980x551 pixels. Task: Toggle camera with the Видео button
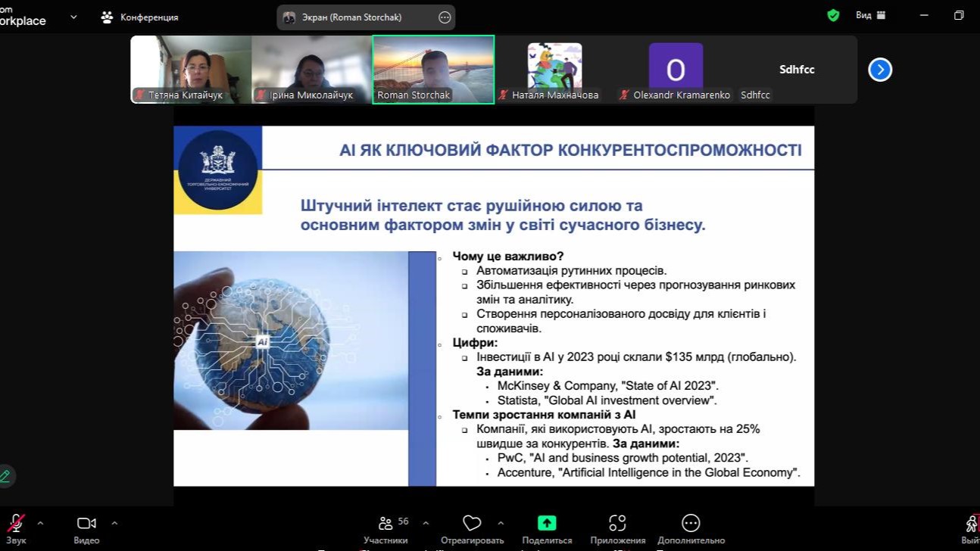(86, 524)
